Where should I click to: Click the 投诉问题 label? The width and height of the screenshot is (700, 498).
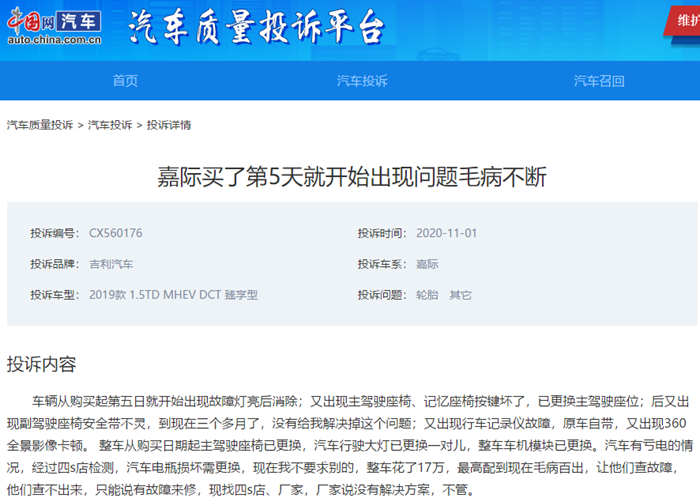[x=382, y=295]
